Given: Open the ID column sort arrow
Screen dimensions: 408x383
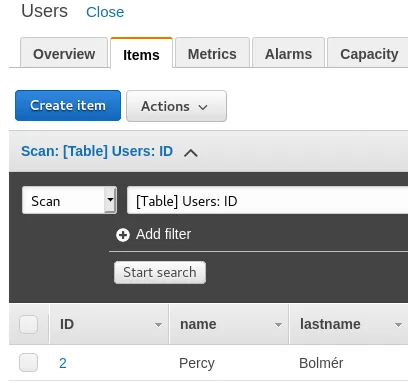Looking at the screenshot, I should tap(158, 325).
